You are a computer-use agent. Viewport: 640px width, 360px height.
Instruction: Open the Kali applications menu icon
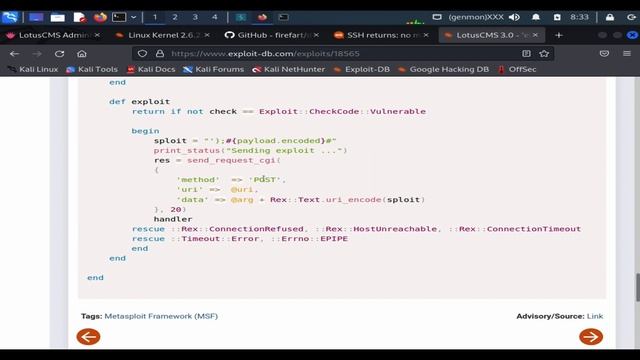[10, 17]
